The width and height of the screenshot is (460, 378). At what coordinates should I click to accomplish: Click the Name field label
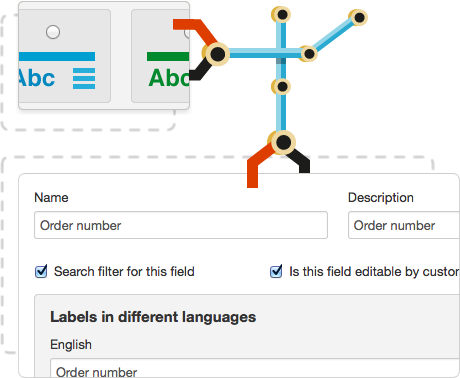pos(51,197)
